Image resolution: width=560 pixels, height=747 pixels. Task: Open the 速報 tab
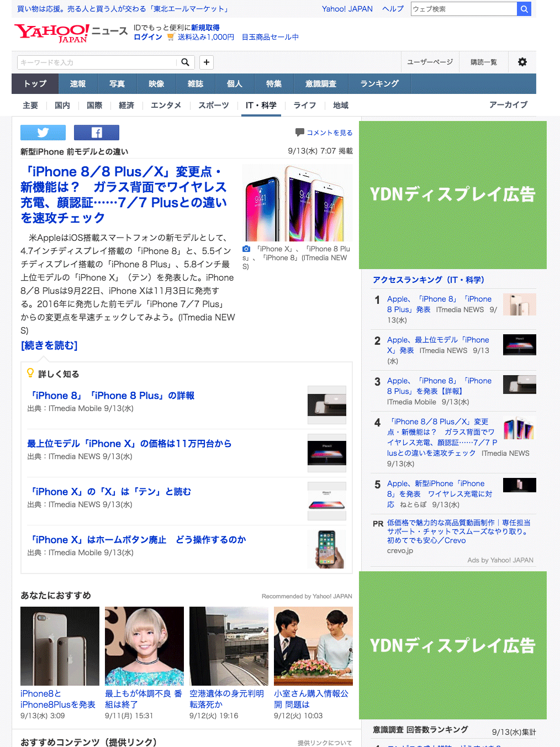(x=78, y=83)
